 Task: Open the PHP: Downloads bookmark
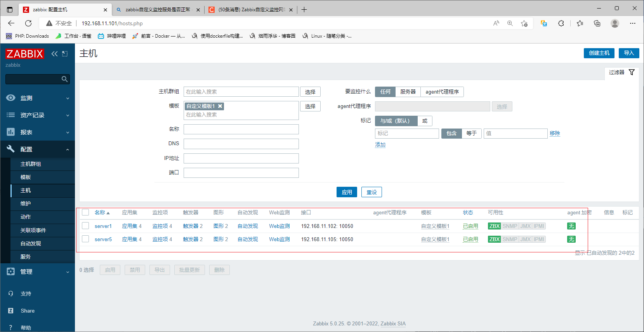pyautogui.click(x=28, y=36)
